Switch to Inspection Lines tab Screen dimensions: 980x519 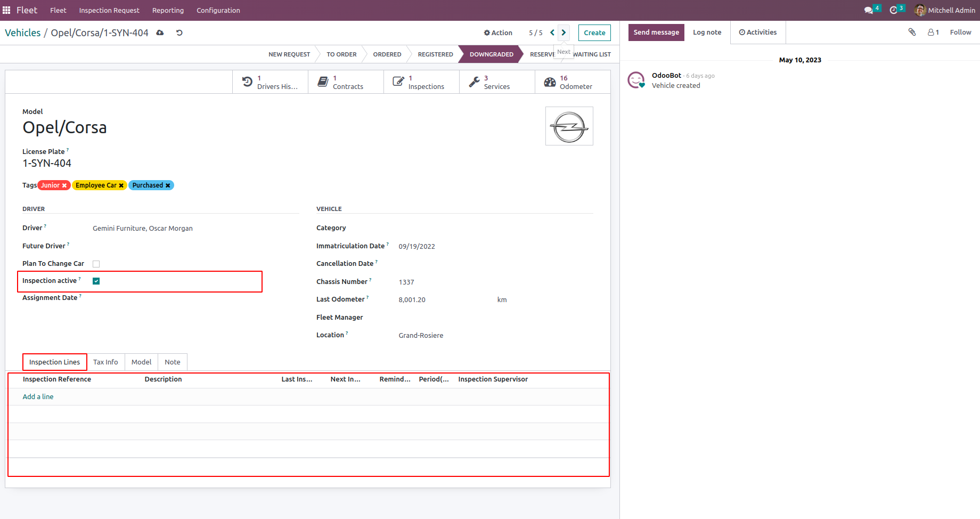coord(55,362)
